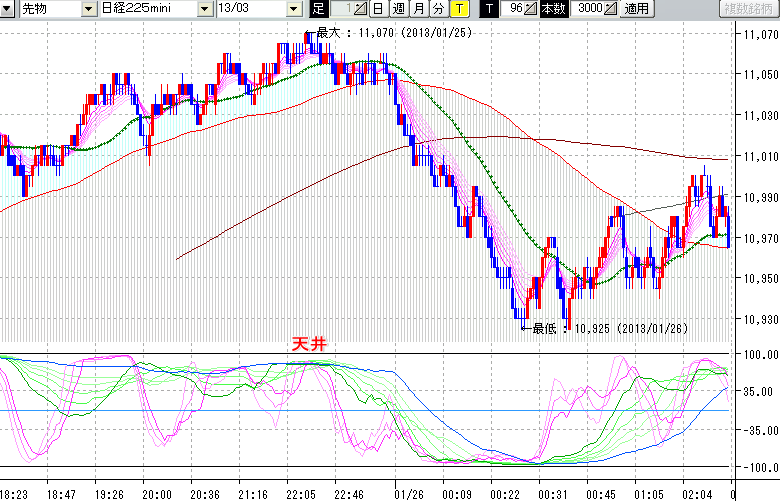Click the small arrow at far left of toolbar

coord(8,9)
